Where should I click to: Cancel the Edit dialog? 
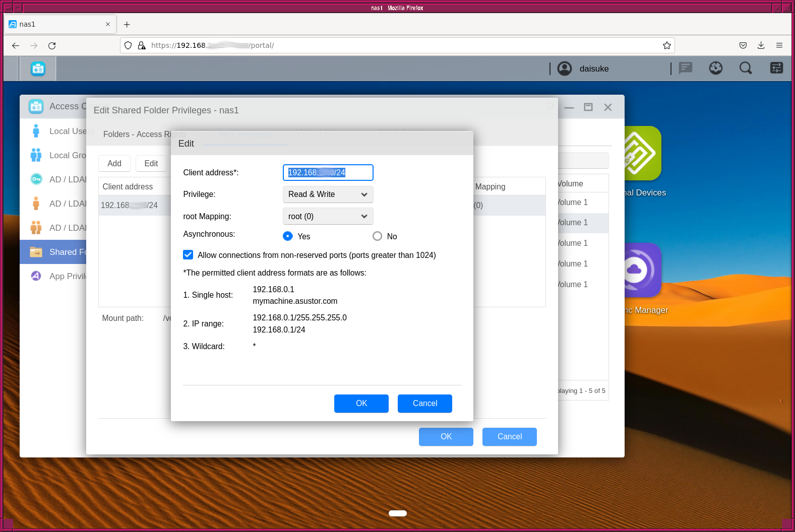424,404
